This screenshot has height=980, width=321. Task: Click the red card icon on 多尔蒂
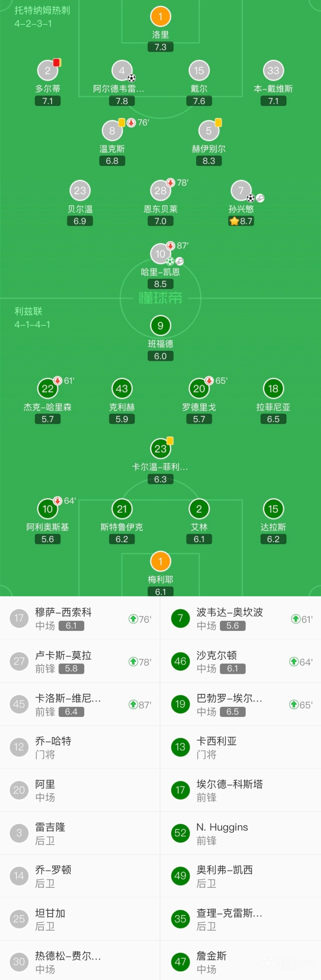click(x=57, y=62)
